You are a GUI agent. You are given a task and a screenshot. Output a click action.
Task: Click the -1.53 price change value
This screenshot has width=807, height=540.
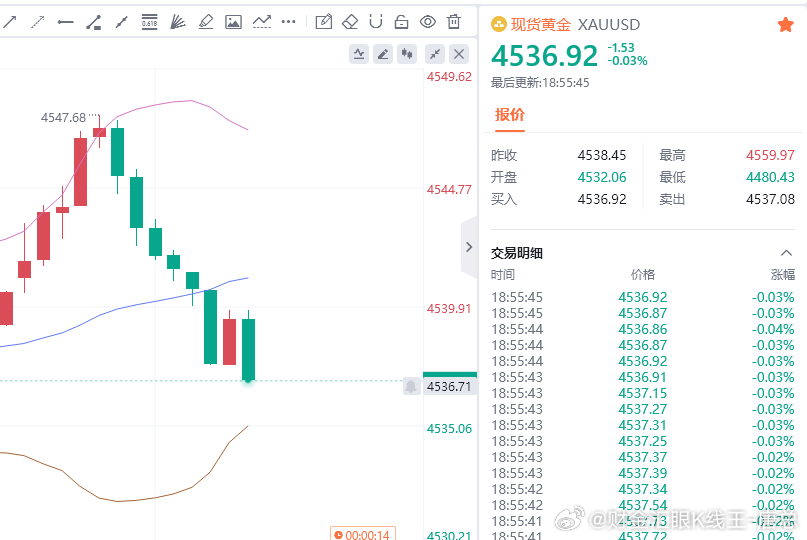pyautogui.click(x=621, y=48)
